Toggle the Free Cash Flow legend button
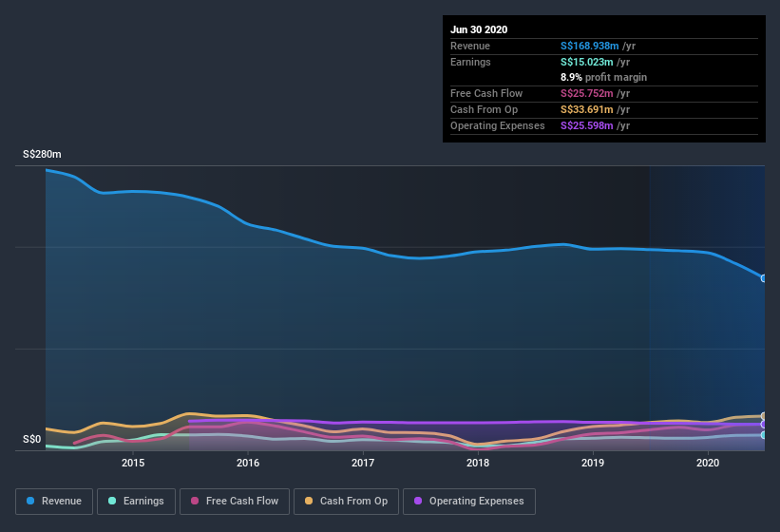Image resolution: width=780 pixels, height=532 pixels. point(235,502)
